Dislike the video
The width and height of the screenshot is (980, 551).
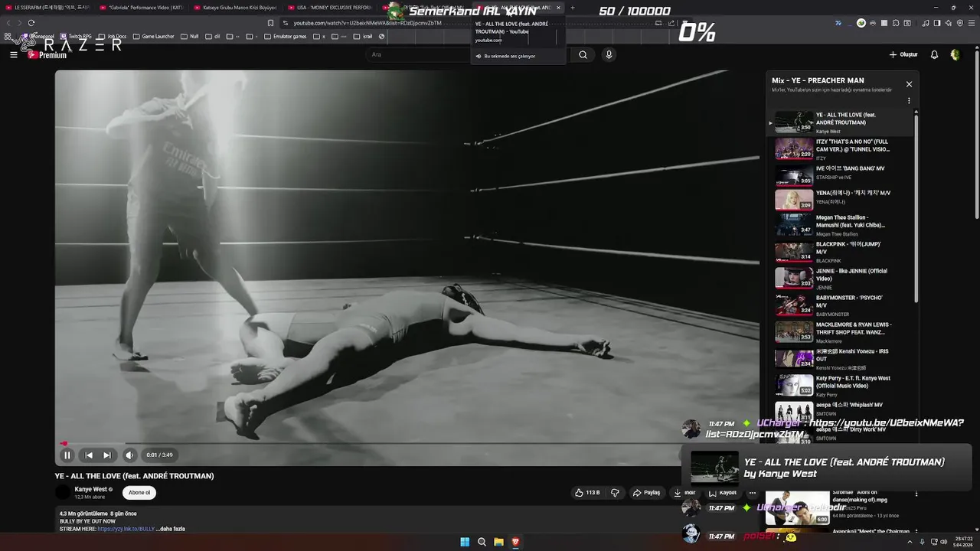pos(615,493)
